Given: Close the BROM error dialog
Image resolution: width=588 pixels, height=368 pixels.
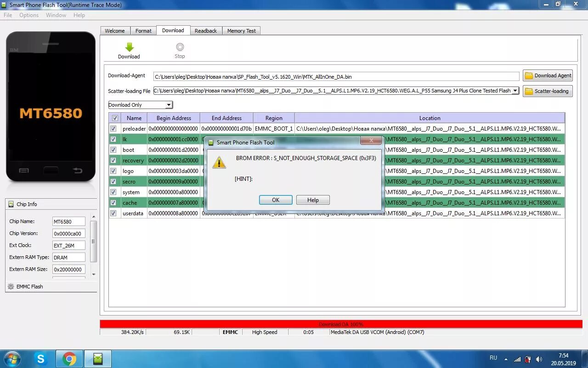Looking at the screenshot, I should click(x=371, y=141).
